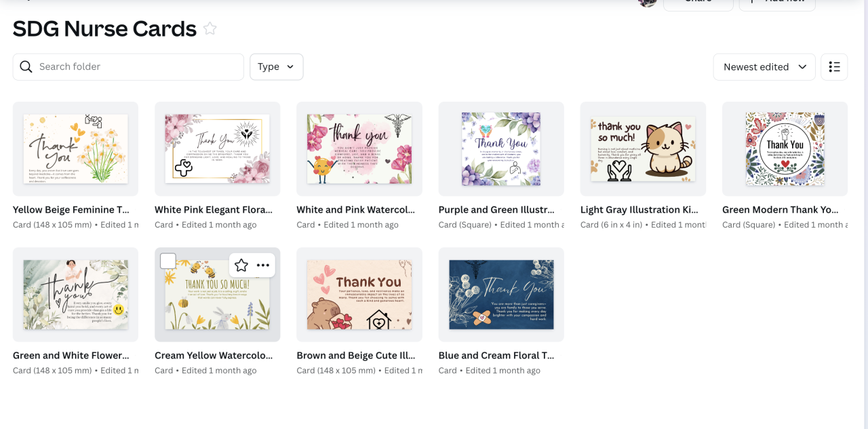Click 'Card (6 in x 4 in)' details text
868x429 pixels.
[x=612, y=225]
